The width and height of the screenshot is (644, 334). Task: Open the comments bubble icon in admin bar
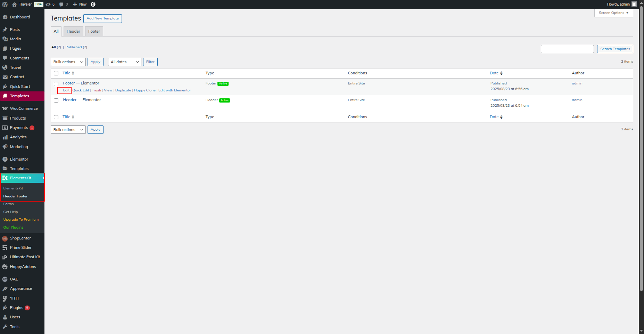coord(61,5)
